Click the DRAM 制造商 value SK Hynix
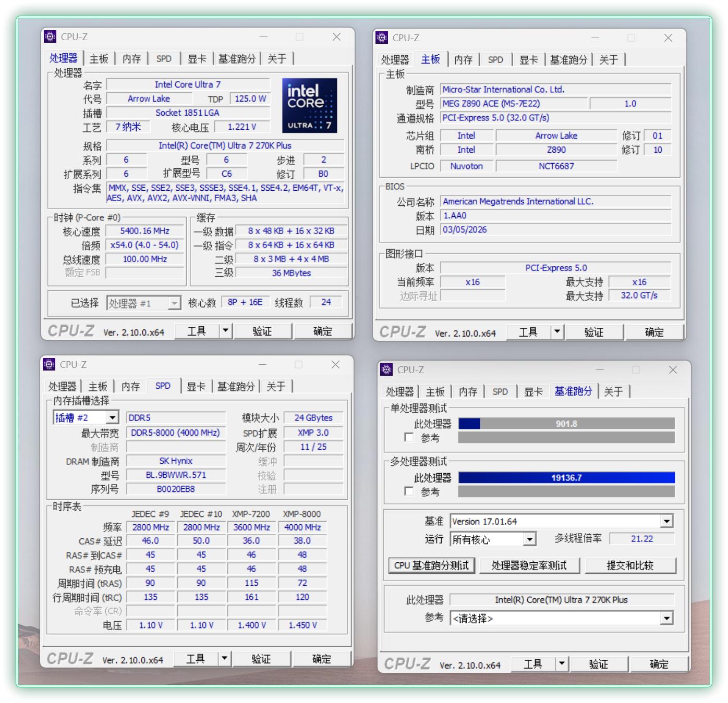This screenshot has width=728, height=703. [176, 461]
